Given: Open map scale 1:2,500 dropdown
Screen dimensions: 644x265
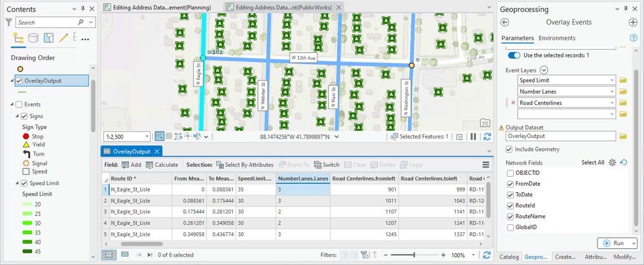Looking at the screenshot, I should point(147,137).
